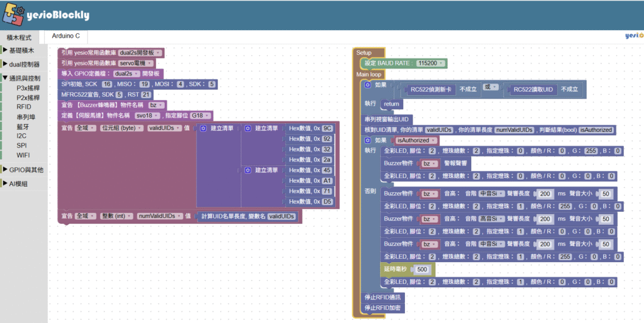Select 藍牙 in the toolbox
The width and height of the screenshot is (644, 323).
click(23, 127)
